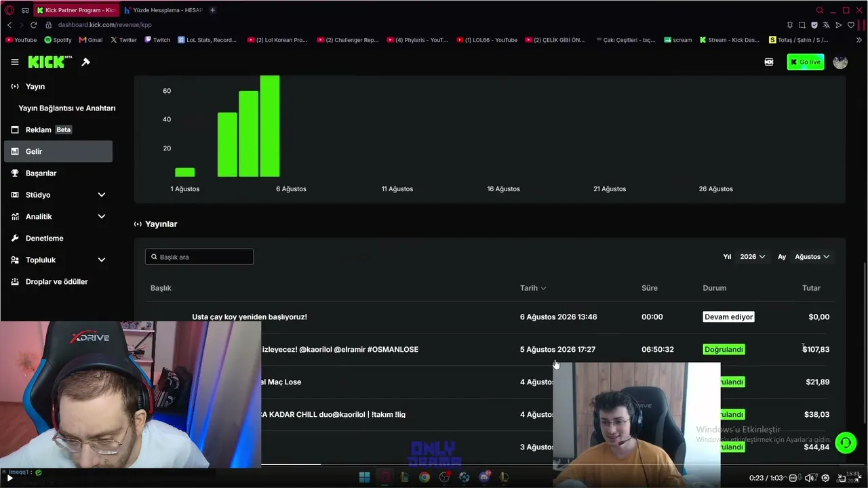Open the Twitter bookmark

[x=123, y=40]
